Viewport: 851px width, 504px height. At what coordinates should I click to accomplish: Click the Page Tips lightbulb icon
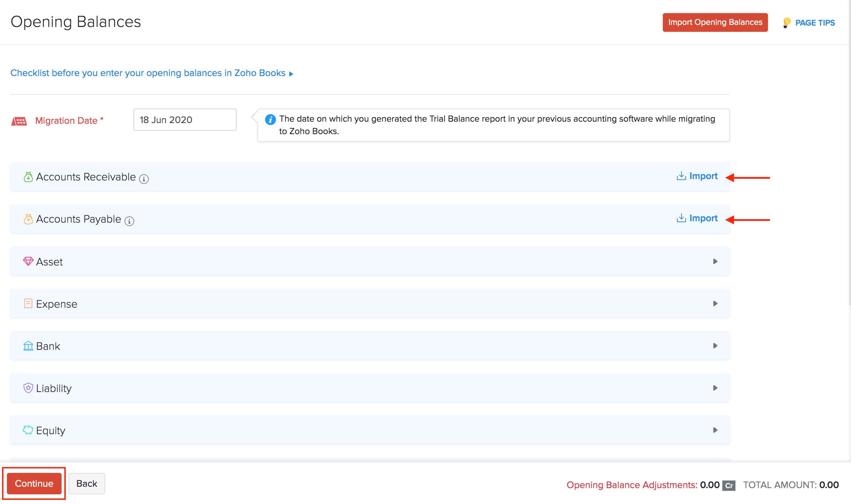(x=786, y=23)
